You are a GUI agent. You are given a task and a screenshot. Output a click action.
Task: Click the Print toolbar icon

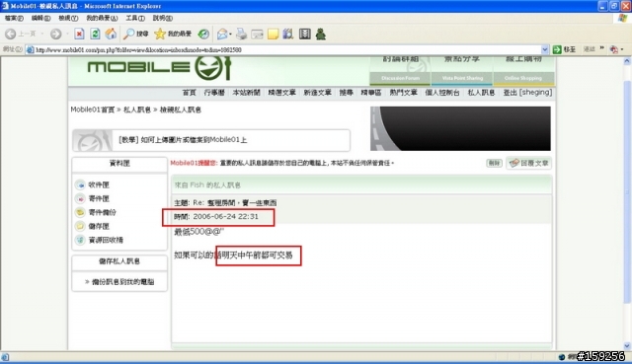click(241, 34)
